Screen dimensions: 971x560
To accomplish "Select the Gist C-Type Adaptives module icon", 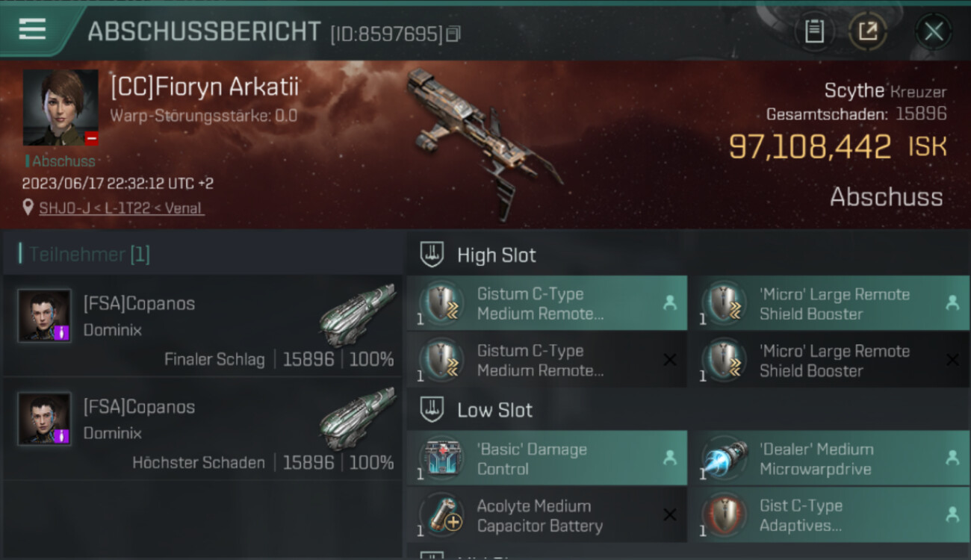I will point(725,515).
